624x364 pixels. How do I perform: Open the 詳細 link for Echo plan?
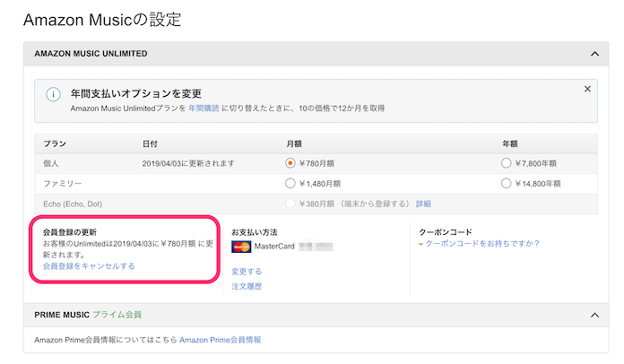423,204
